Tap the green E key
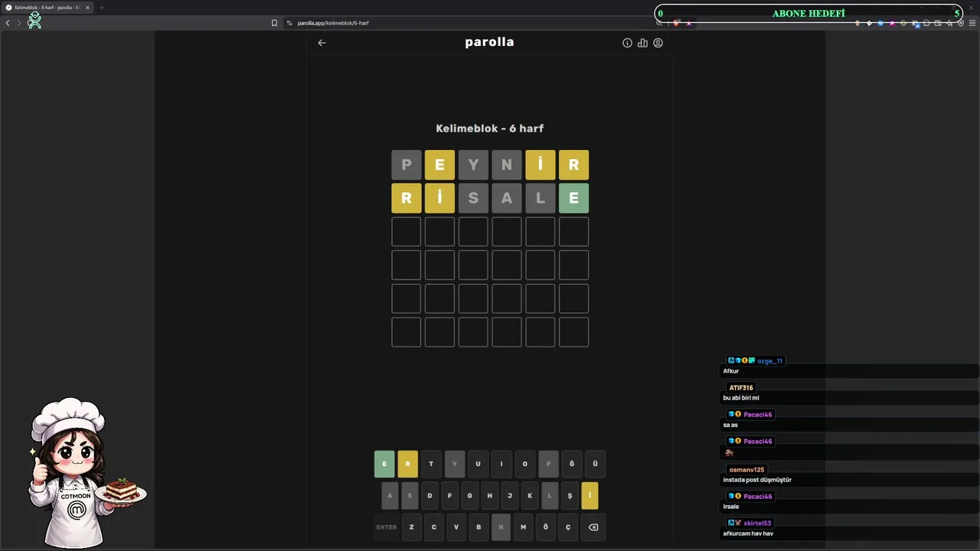Viewport: 980px width, 551px height. 384,464
